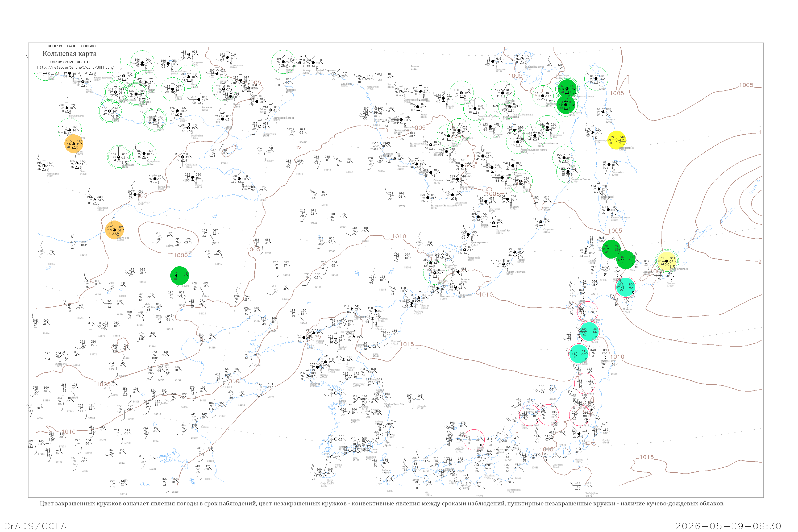Click the 1015 isobar label near Sinpo
The height and width of the screenshot is (532, 798).
[x=407, y=344]
